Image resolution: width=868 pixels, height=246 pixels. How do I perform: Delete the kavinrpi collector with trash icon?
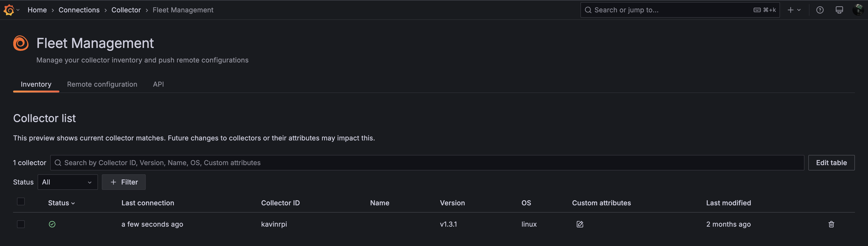(831, 224)
